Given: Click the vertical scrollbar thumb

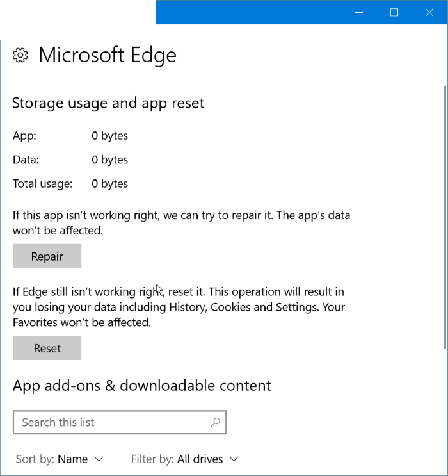Looking at the screenshot, I should (445, 218).
